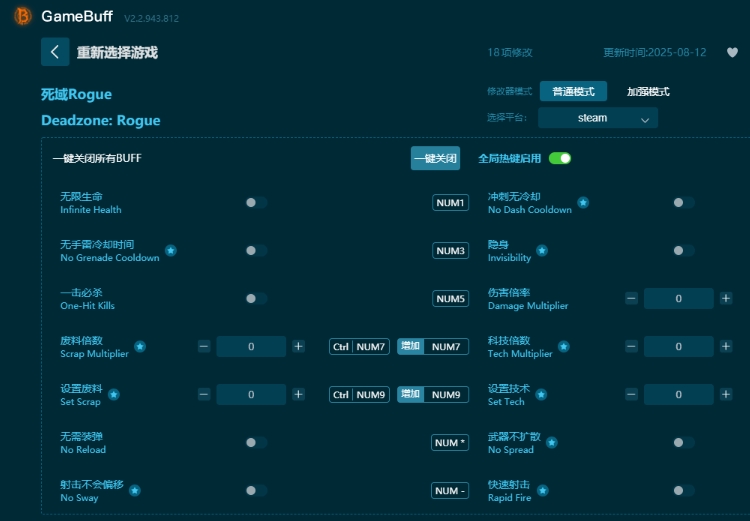Click star badge next to No Dash Cooldown
Screen dimensions: 750x521
(583, 202)
